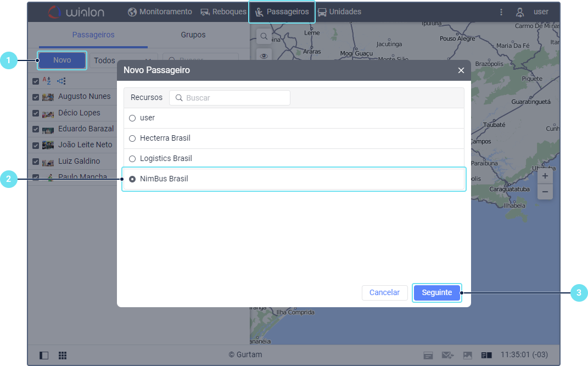Viewport: 588px width, 366px height.
Task: Click the Wialon logo
Action: point(76,12)
